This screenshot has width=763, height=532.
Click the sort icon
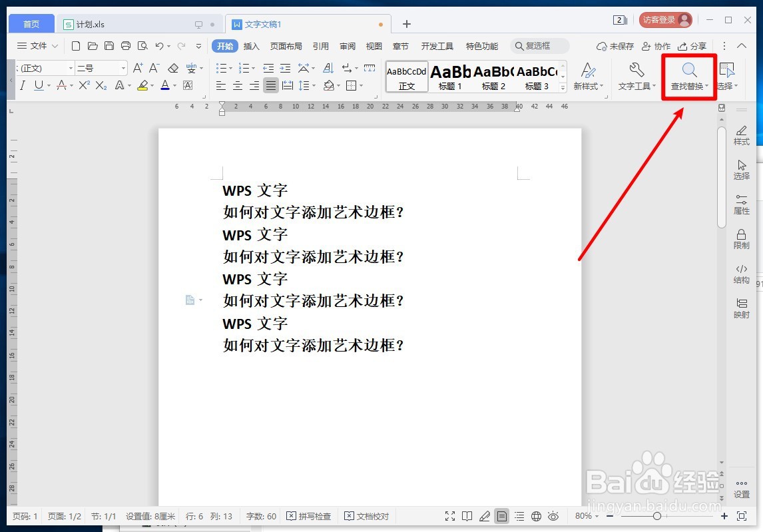tap(328, 68)
